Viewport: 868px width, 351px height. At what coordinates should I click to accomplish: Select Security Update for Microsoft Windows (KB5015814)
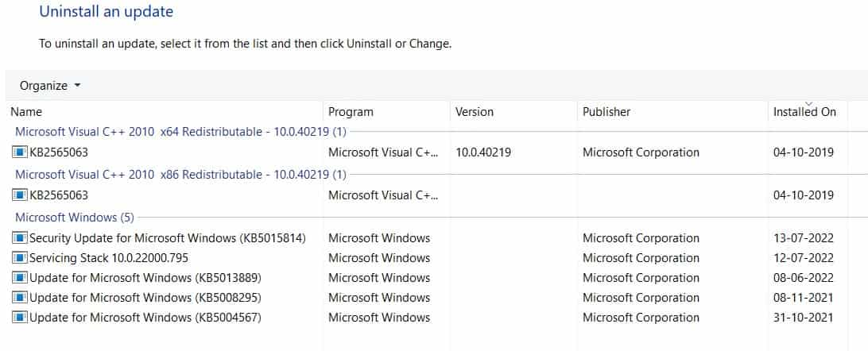[168, 238]
